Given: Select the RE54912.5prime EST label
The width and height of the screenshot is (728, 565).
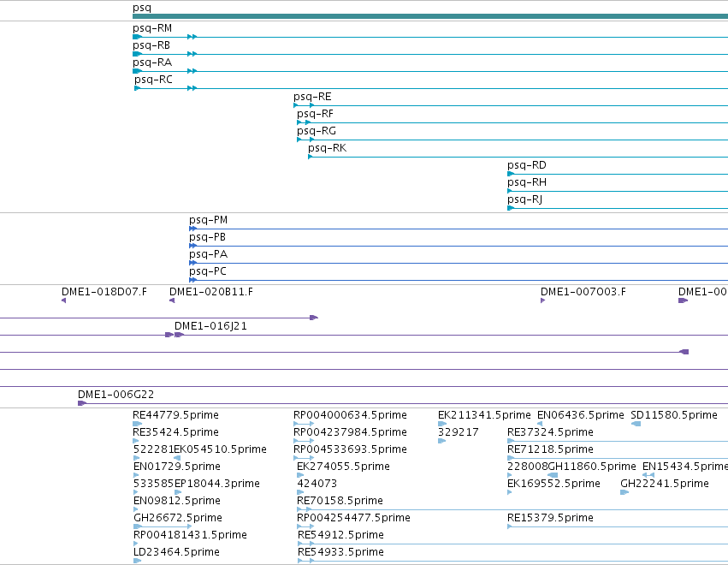Looking at the screenshot, I should coord(340,535).
